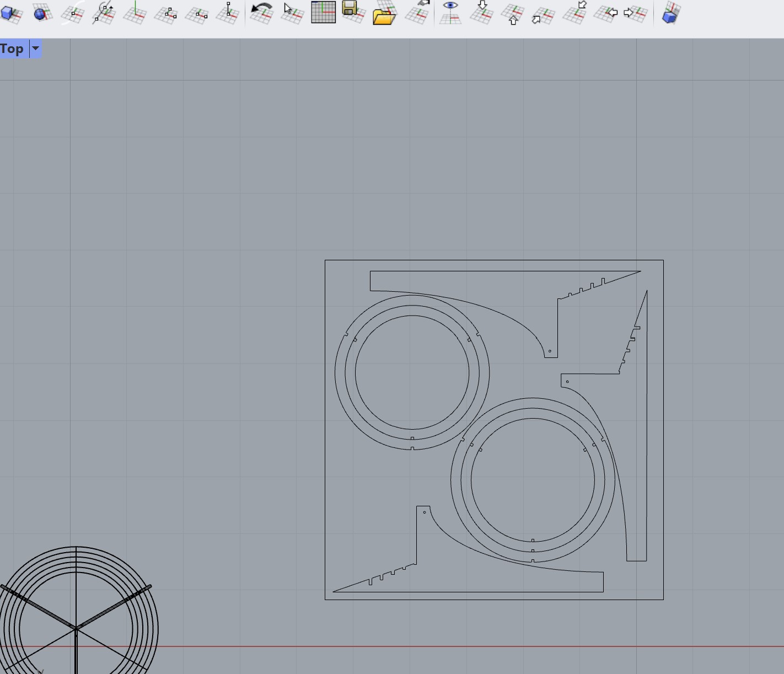784x674 pixels.
Task: Select CPlane icon with arrow at lower left
Action: click(x=543, y=14)
